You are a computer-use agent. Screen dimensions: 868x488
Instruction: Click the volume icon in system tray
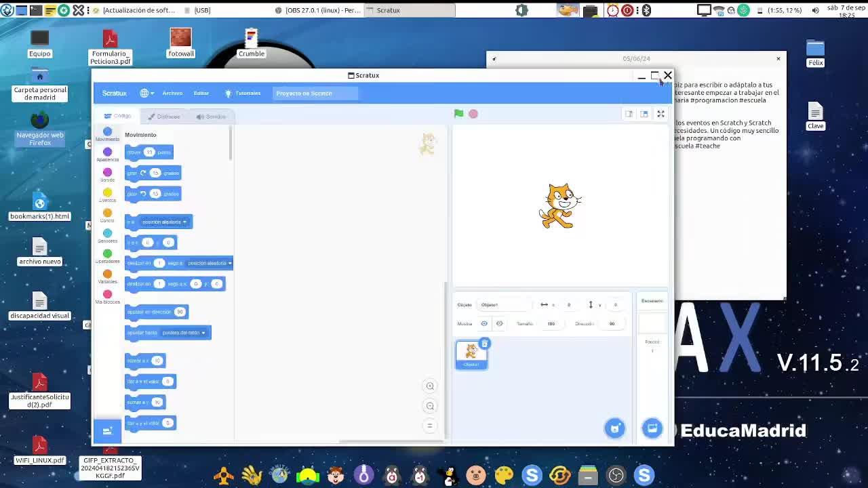point(815,10)
